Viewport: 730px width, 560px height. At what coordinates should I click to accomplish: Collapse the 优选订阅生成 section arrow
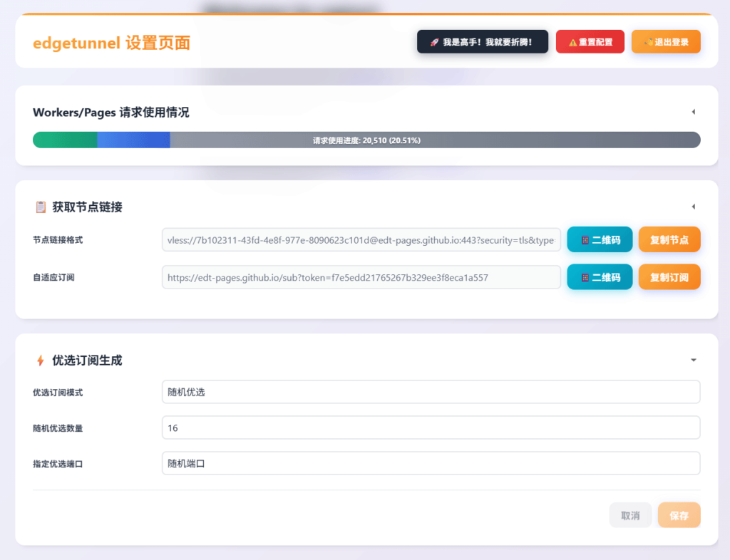[692, 360]
